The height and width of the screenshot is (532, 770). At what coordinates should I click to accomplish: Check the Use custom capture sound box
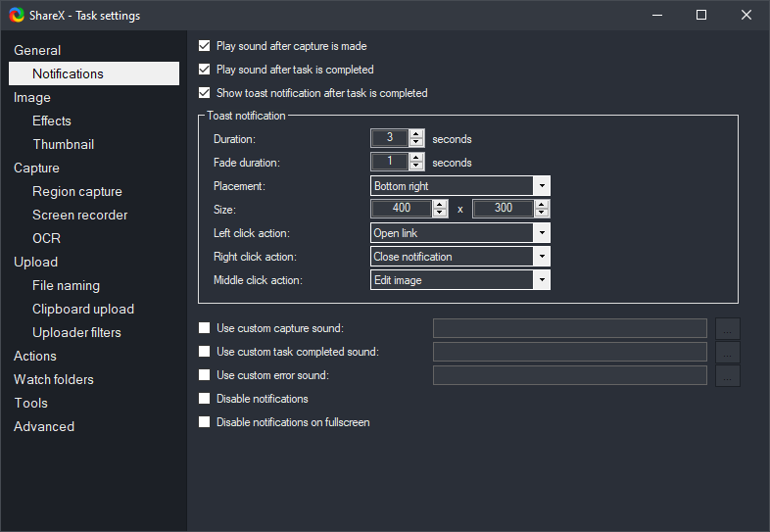pyautogui.click(x=205, y=328)
